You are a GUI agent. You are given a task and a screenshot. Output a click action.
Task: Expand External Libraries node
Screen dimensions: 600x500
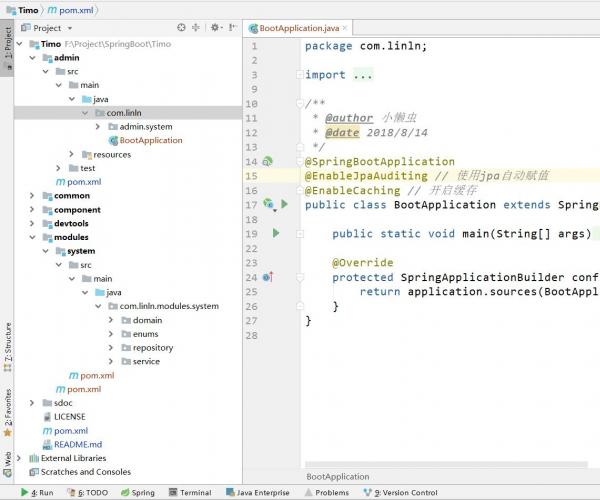pos(19,458)
